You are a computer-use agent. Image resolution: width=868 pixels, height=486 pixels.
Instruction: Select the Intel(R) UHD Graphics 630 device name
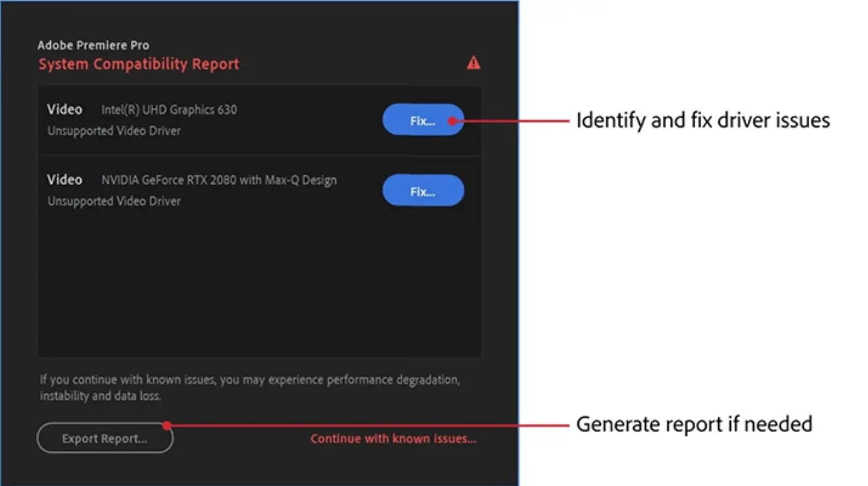(169, 109)
